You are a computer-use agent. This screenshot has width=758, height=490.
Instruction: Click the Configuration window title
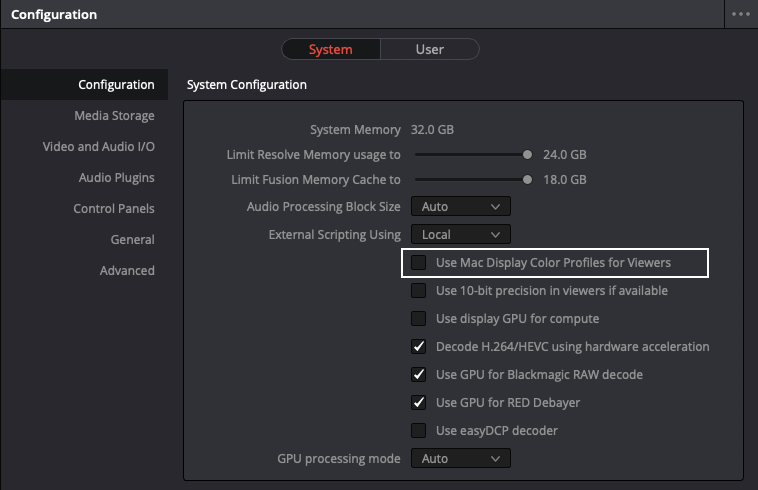click(54, 14)
